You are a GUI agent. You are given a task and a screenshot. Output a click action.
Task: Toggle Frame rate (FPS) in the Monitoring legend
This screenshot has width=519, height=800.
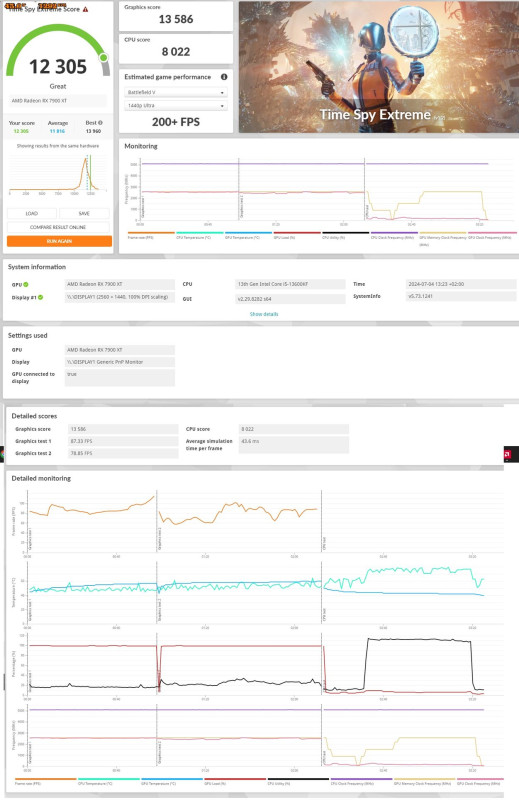pos(151,235)
